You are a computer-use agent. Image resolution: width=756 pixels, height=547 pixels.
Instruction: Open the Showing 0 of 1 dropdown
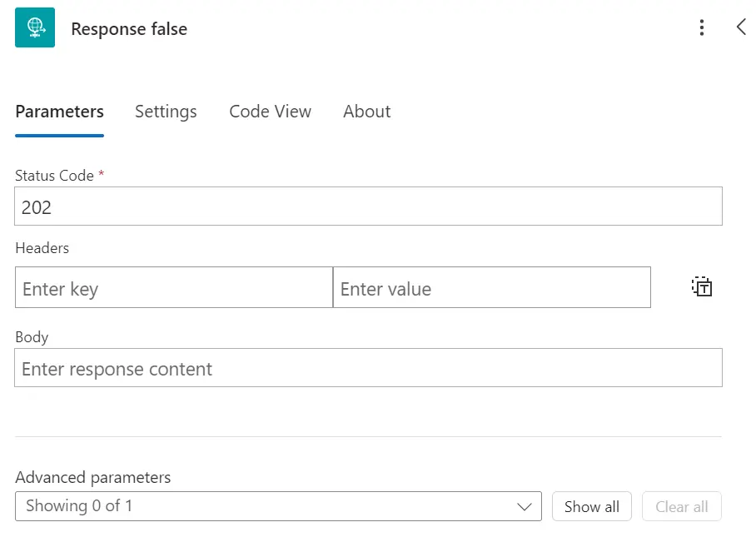coord(278,506)
